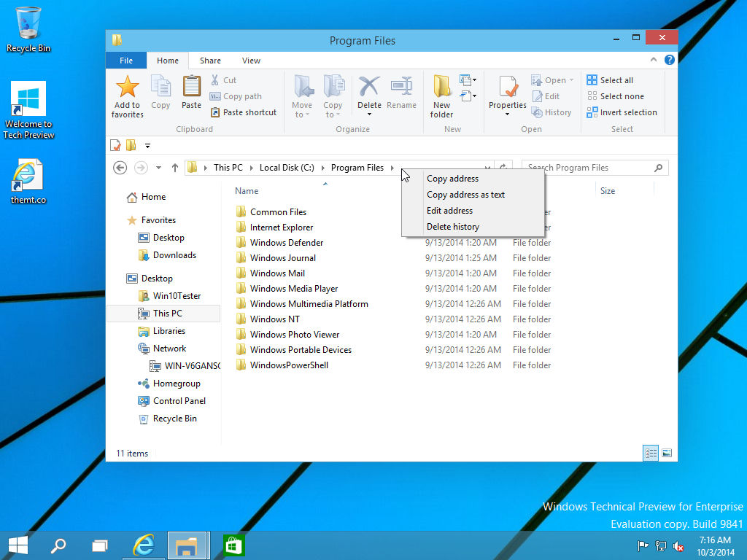The width and height of the screenshot is (747, 560).
Task: Click the Copy icon in the Clipboard group
Action: (160, 91)
